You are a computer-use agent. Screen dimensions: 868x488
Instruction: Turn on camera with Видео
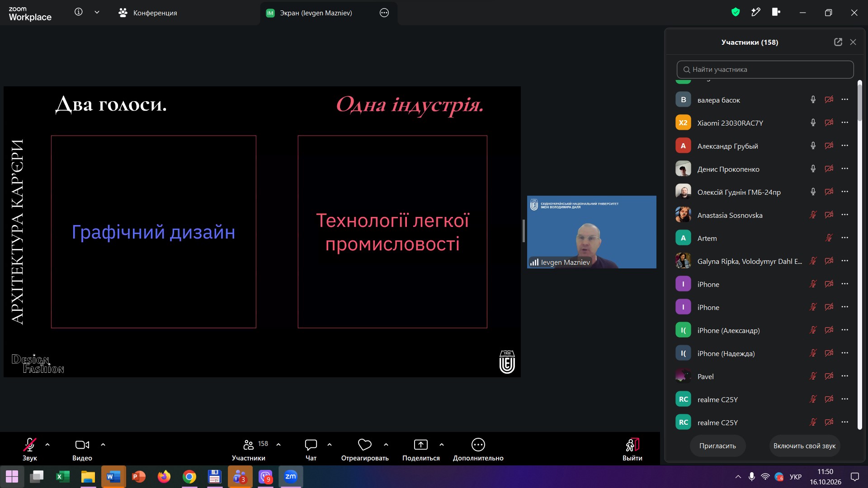[x=82, y=449]
